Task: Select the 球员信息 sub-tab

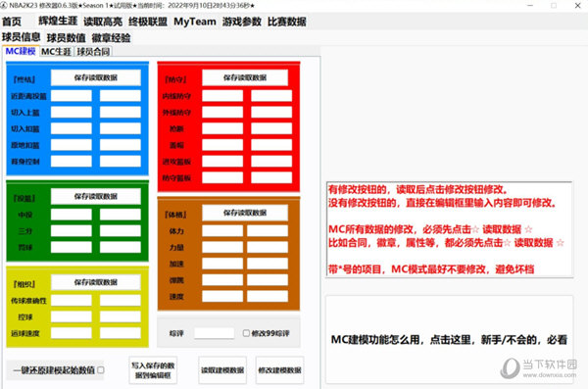Action: [x=21, y=37]
